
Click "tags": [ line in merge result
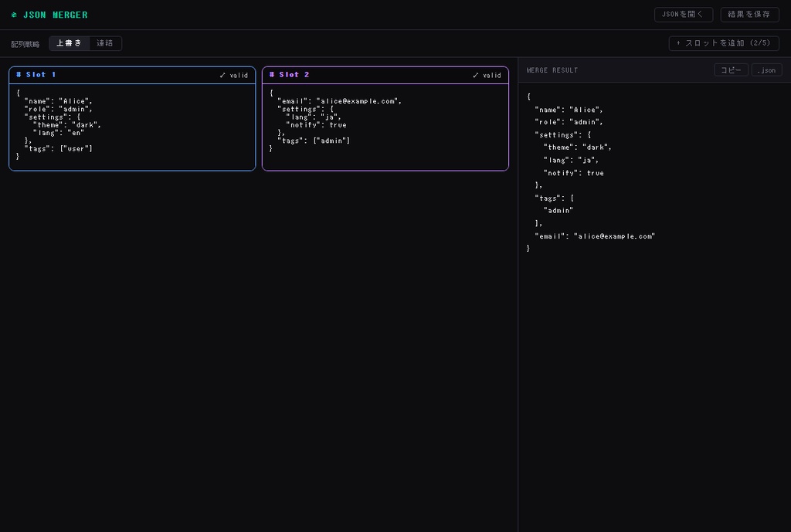coord(555,198)
